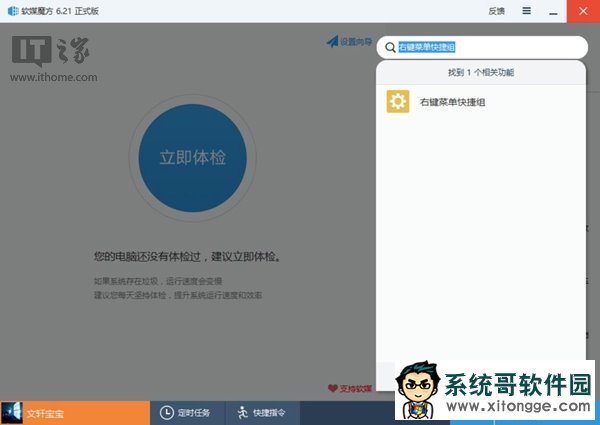Click the magnifier icon in search box
This screenshot has width=600, height=425.
click(x=388, y=47)
